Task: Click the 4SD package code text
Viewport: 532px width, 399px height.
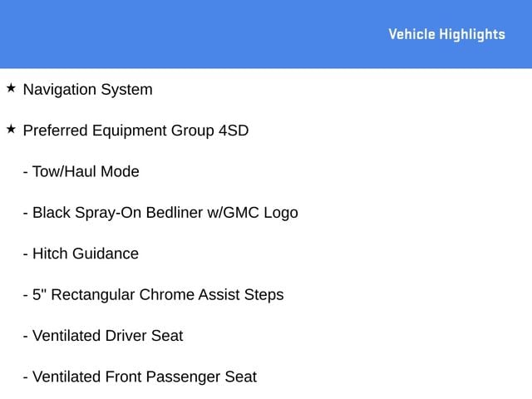Action: click(234, 131)
